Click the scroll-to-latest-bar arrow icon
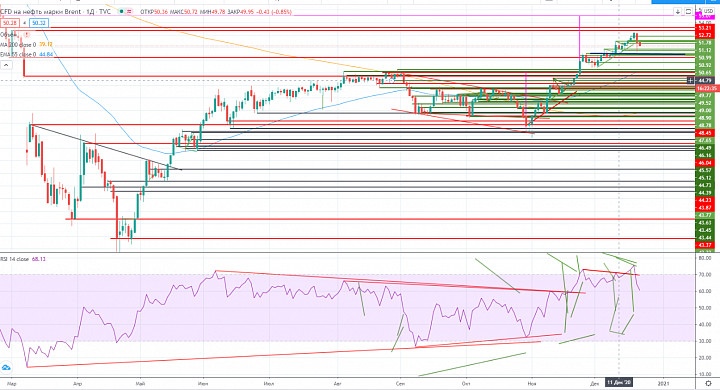The image size is (720, 390). click(x=677, y=11)
